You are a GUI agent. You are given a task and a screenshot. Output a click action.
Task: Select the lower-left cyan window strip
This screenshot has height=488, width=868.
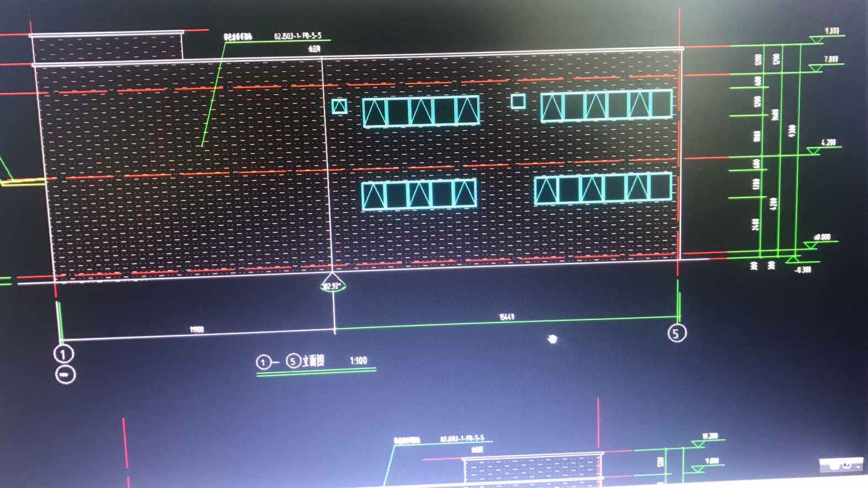(x=419, y=194)
